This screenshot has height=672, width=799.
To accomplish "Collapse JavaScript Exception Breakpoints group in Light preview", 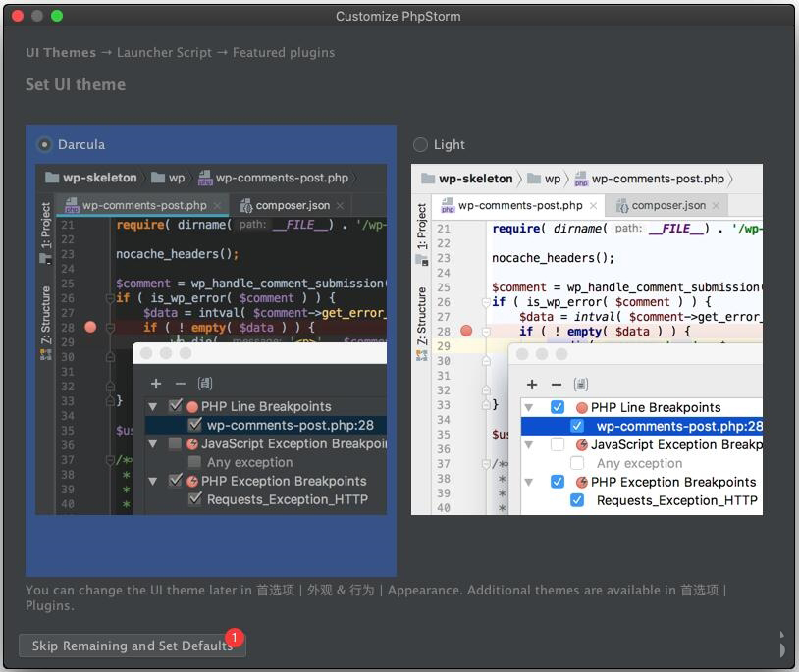I will click(528, 445).
